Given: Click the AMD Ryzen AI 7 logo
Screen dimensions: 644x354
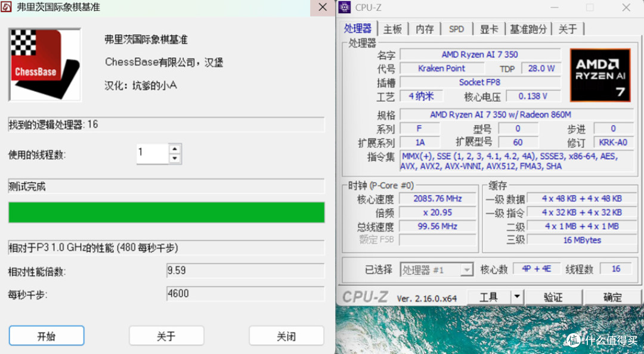Looking at the screenshot, I should pos(600,74).
